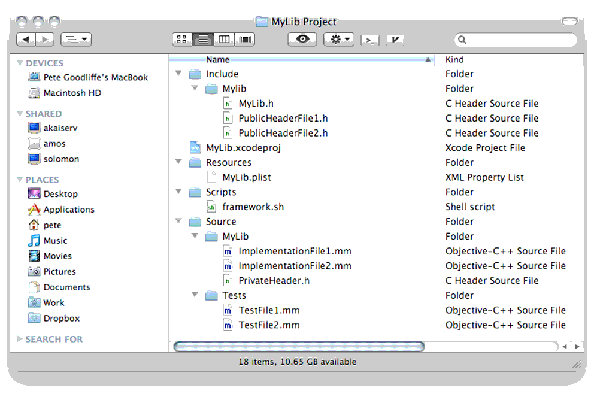Viewport: 600px width, 403px height.
Task: Open the Action gear menu
Action: [x=339, y=39]
